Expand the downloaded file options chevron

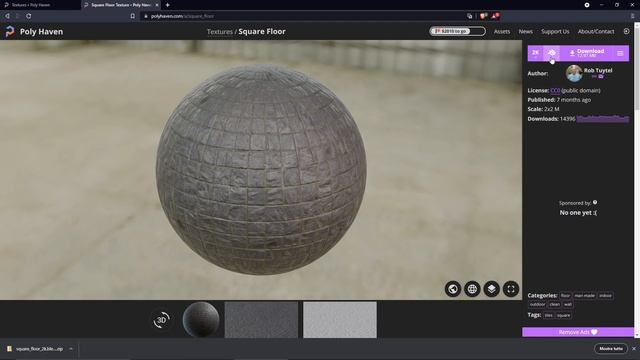[71, 349]
